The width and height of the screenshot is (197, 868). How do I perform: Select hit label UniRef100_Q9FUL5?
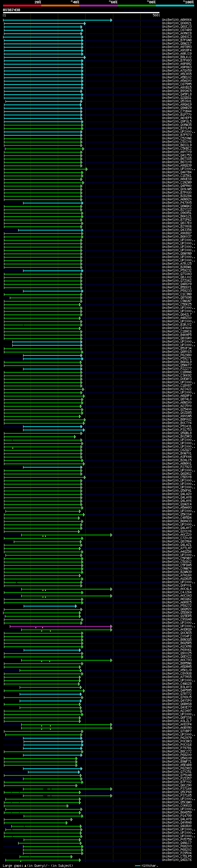(177, 121)
